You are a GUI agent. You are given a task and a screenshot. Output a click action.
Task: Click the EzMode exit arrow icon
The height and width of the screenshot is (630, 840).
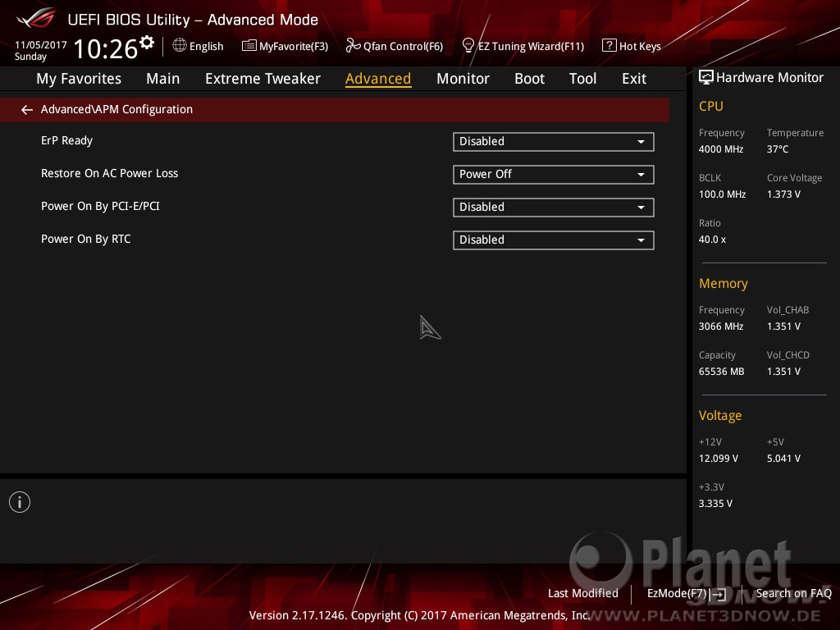[x=718, y=594]
